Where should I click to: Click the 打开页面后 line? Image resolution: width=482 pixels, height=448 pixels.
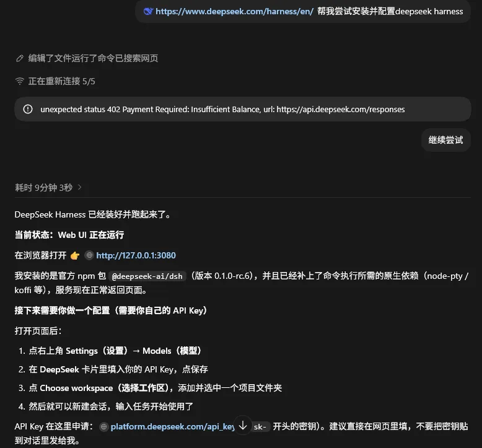pyautogui.click(x=38, y=331)
